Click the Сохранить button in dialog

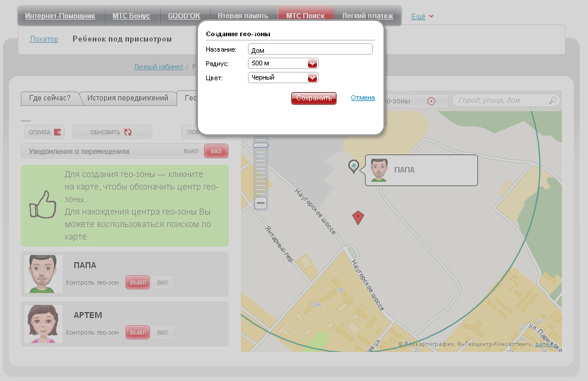313,98
